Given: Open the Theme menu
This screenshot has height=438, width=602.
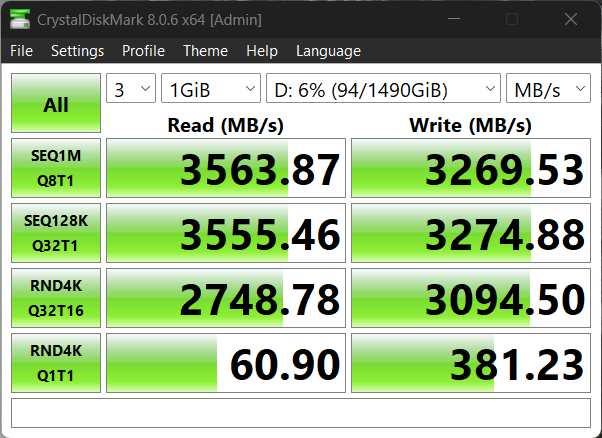Looking at the screenshot, I should point(205,51).
